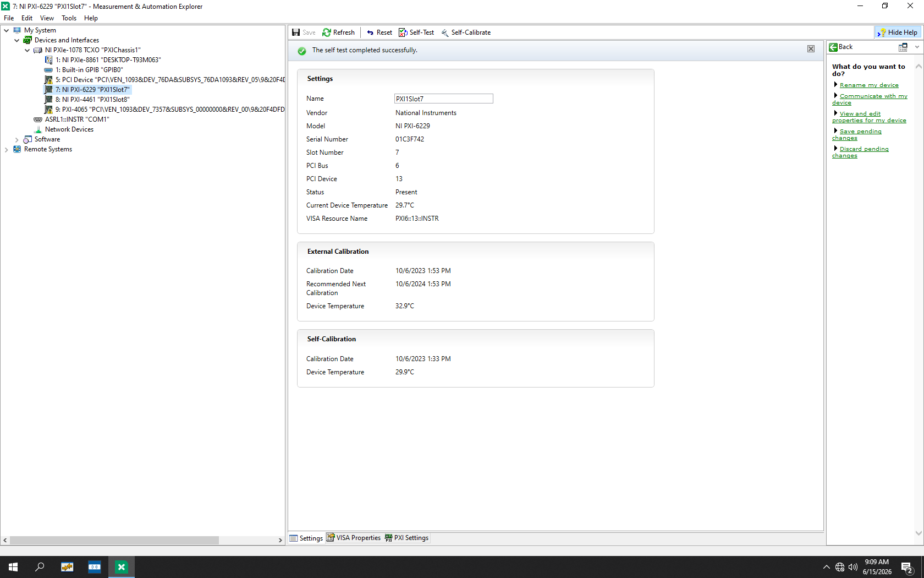Click the Save toolbar icon
Screen dimensions: 924x578
(296, 32)
